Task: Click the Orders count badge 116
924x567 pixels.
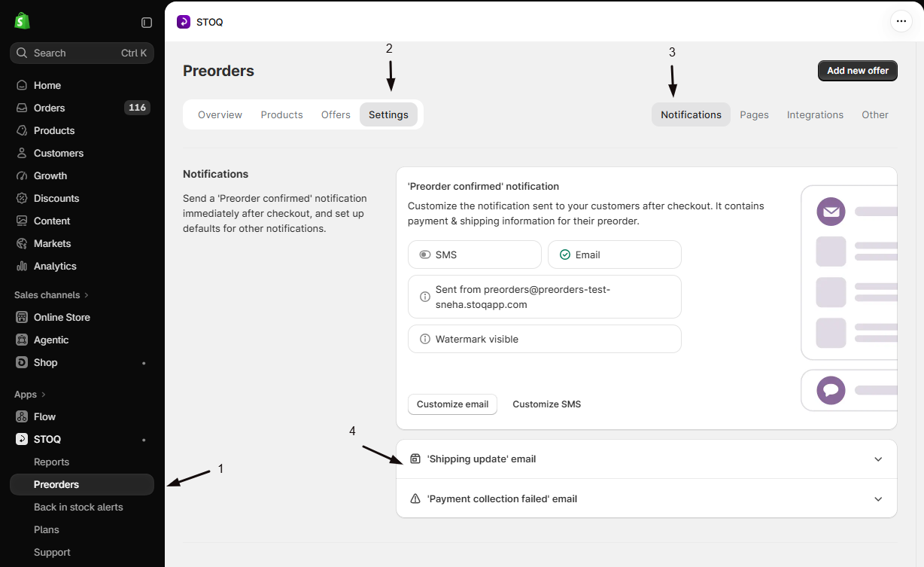Action: click(137, 108)
